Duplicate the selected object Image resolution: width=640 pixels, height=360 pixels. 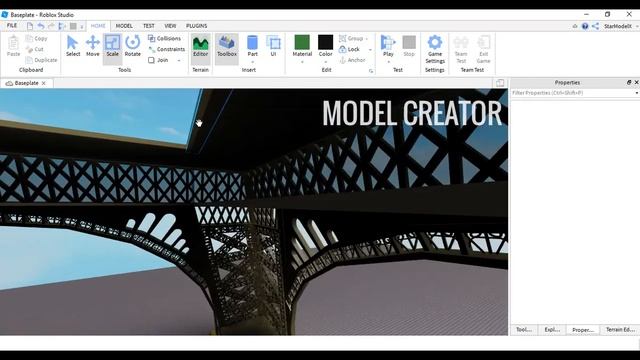41,60
